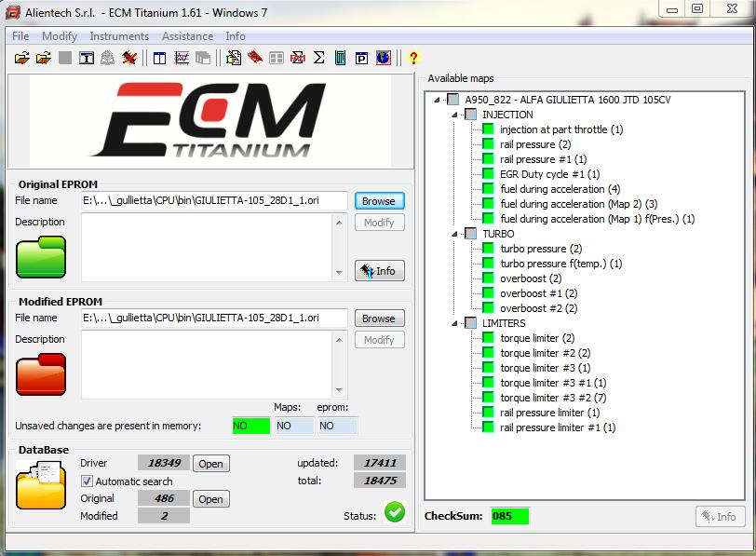756x556 pixels.
Task: Click Browse for the Modified EPROM
Action: click(380, 319)
